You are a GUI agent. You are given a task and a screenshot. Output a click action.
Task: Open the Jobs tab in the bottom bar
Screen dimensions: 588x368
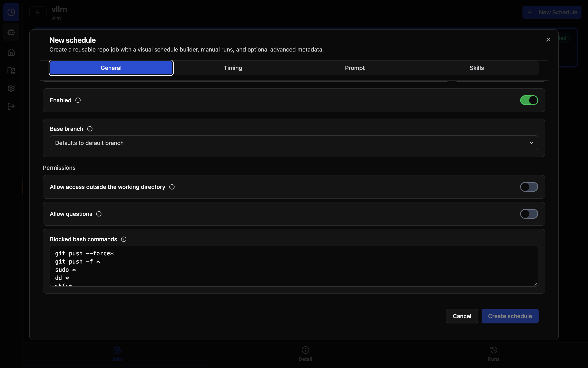pos(117,354)
